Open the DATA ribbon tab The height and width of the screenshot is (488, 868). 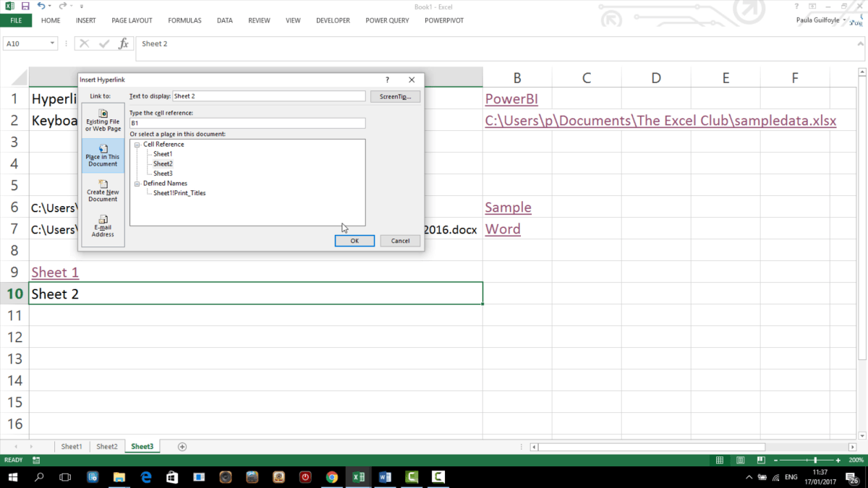[x=225, y=20]
